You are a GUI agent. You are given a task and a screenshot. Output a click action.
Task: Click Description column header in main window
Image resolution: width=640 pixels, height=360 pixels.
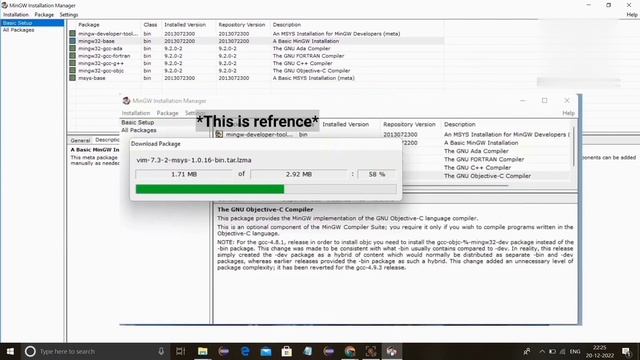(287, 24)
